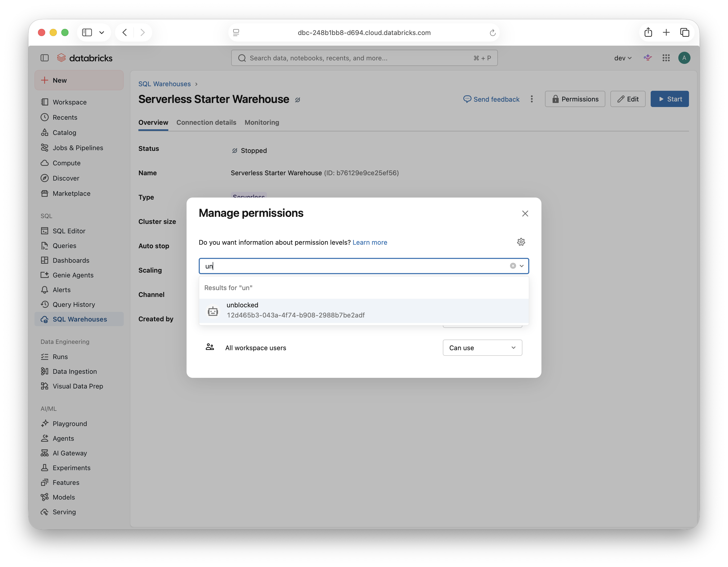The width and height of the screenshot is (728, 567).
Task: Open the dev workspace switcher
Action: (x=623, y=58)
